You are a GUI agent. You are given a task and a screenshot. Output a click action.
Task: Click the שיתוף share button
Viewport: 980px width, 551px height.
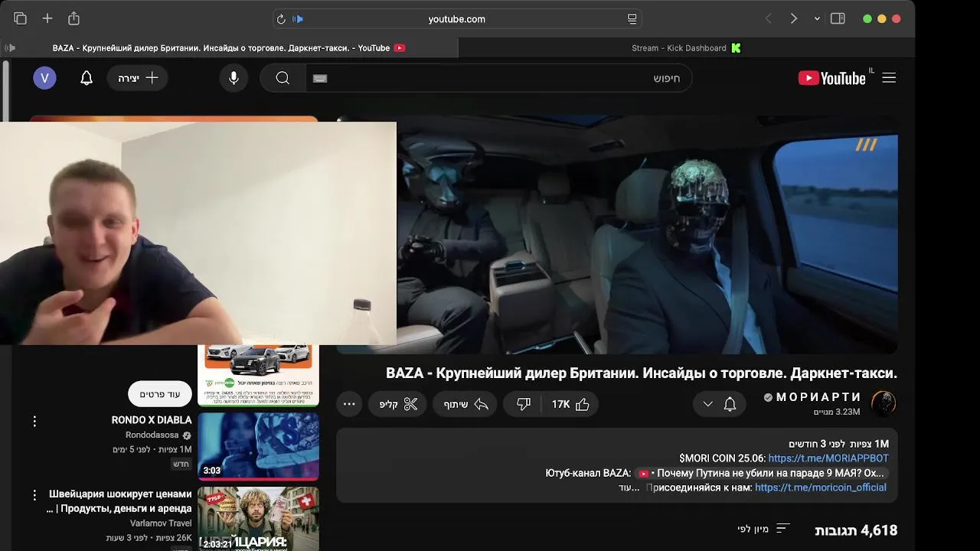coord(465,404)
